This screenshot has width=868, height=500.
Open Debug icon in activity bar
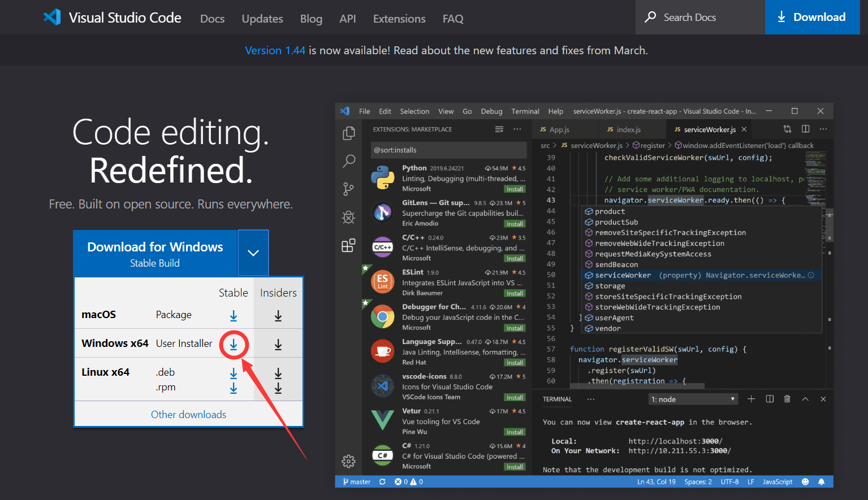pyautogui.click(x=349, y=217)
